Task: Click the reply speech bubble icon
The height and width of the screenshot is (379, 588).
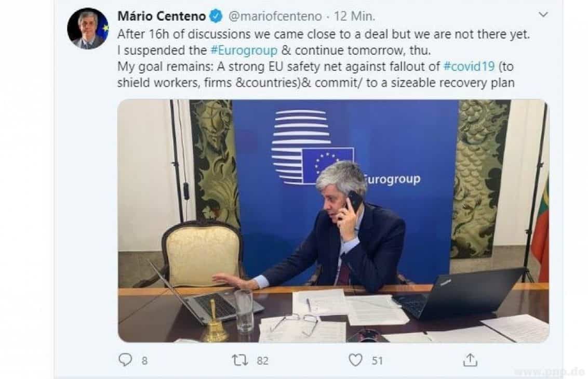Action: [125, 360]
